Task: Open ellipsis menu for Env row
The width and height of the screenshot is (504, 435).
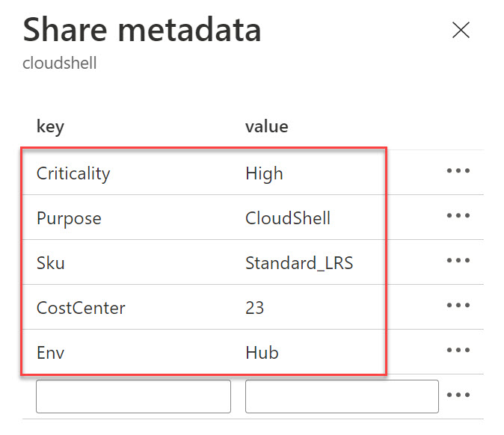Action: pyautogui.click(x=458, y=351)
